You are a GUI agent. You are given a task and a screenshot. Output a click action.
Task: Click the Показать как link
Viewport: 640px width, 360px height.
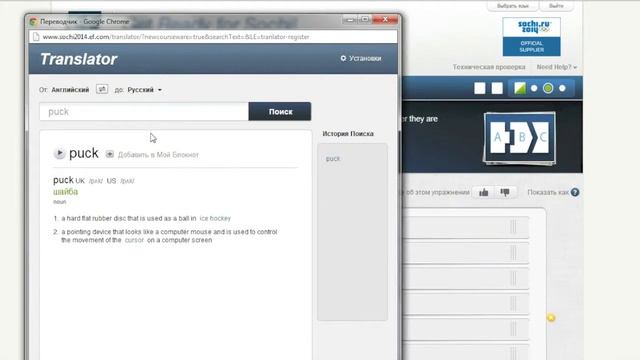point(548,192)
